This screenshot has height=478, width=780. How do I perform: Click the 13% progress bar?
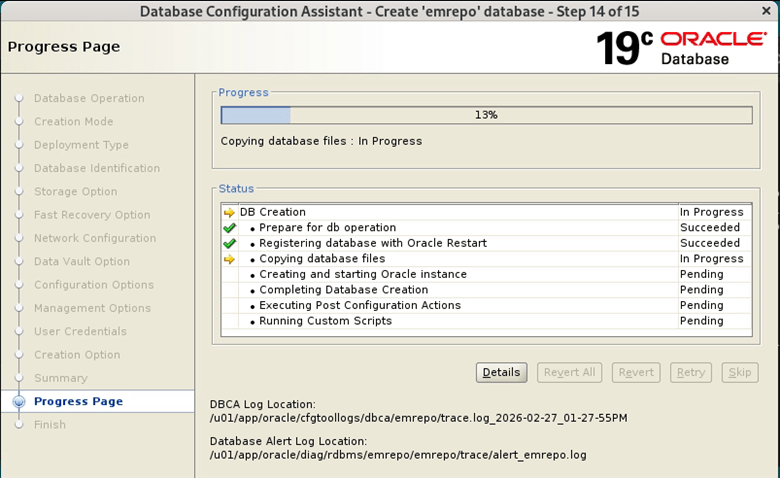(486, 115)
